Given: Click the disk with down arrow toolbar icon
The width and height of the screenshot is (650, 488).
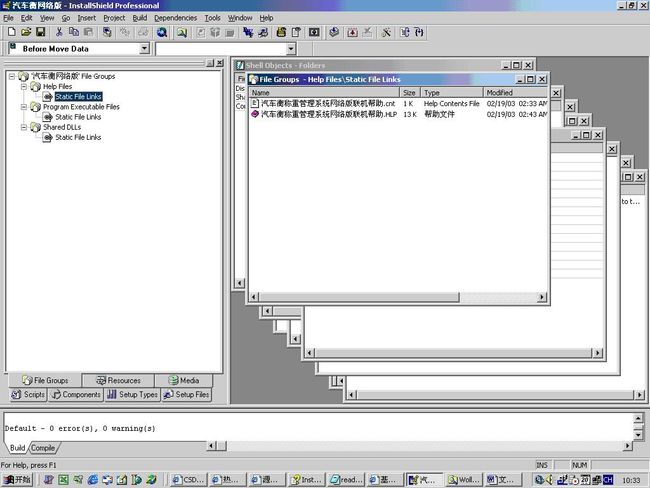Looking at the screenshot, I should pos(334,32).
